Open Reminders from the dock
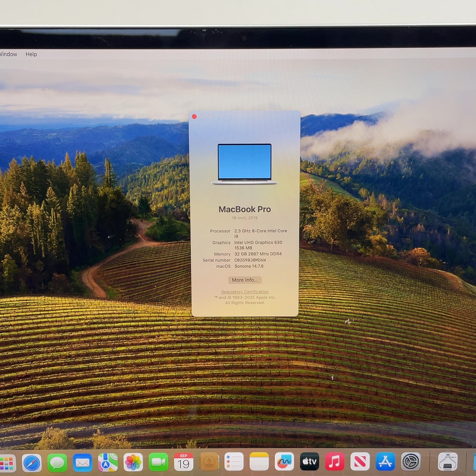Image resolution: width=476 pixels, height=476 pixels. pyautogui.click(x=234, y=463)
